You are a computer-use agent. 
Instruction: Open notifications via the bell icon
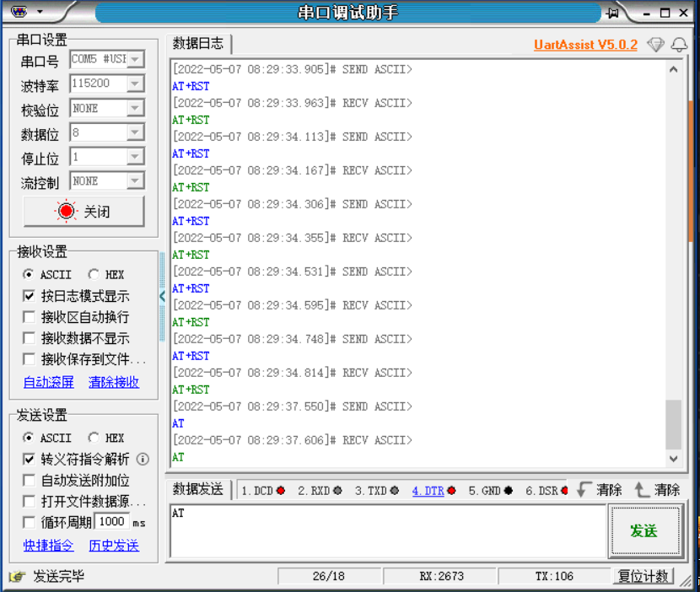click(679, 44)
